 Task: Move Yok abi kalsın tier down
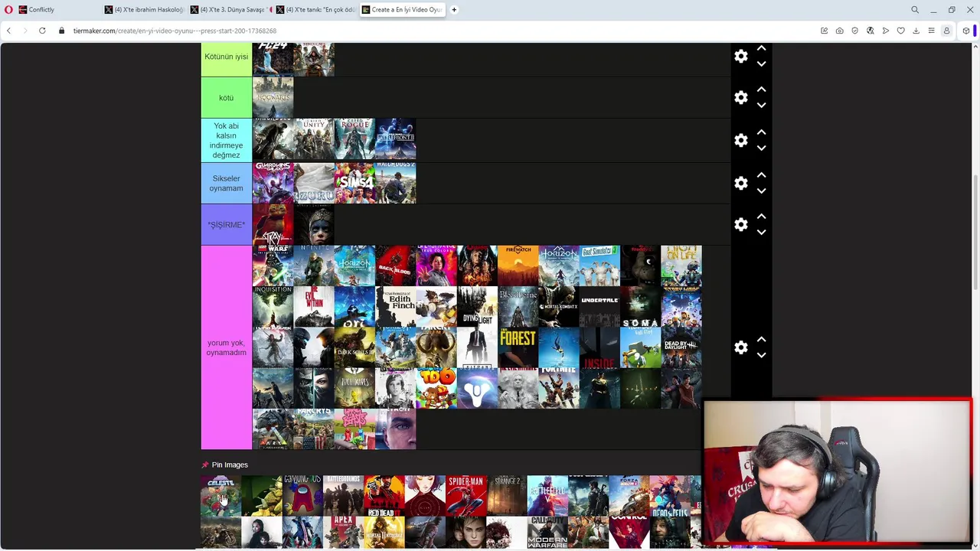(761, 148)
